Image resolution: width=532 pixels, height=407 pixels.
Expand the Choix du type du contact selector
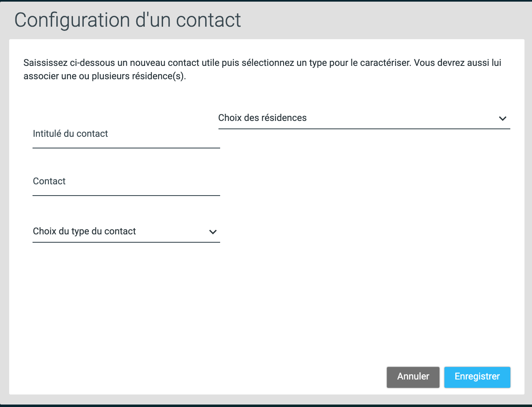point(126,232)
